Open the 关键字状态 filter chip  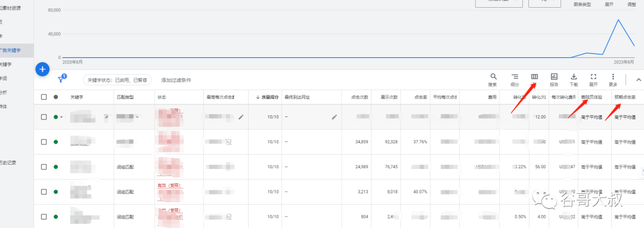click(117, 80)
